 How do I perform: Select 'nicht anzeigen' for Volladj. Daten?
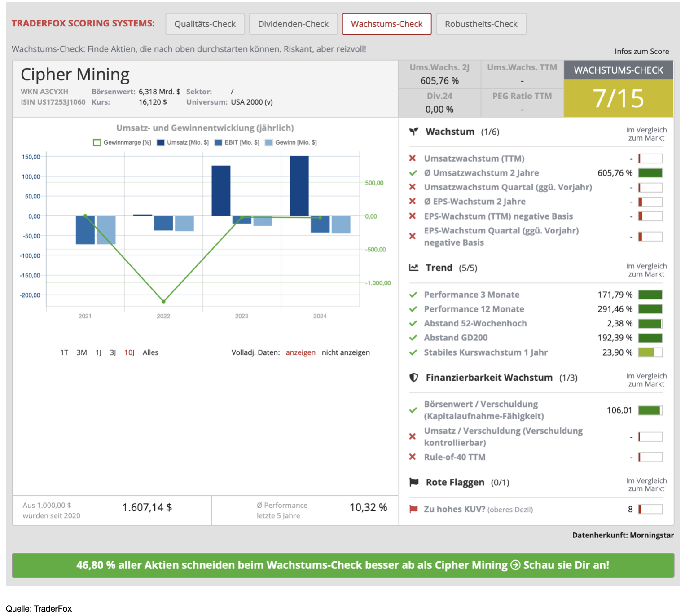(x=346, y=352)
